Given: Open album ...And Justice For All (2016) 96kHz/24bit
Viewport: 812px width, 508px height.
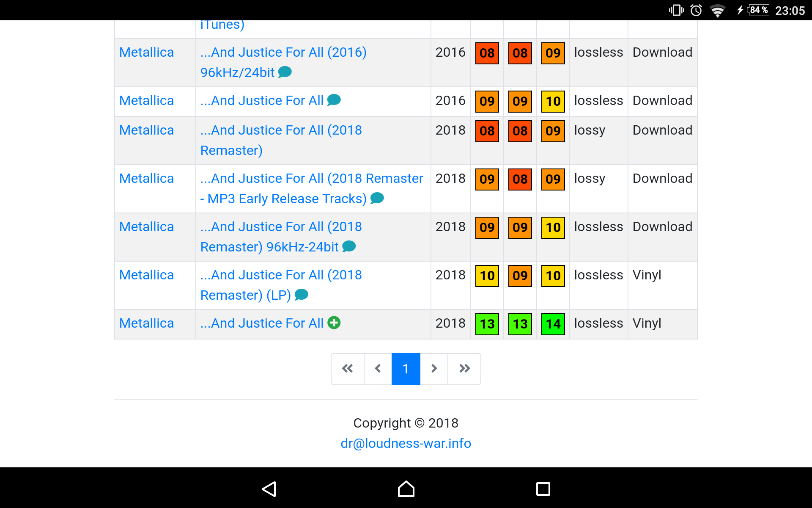Looking at the screenshot, I should 283,62.
